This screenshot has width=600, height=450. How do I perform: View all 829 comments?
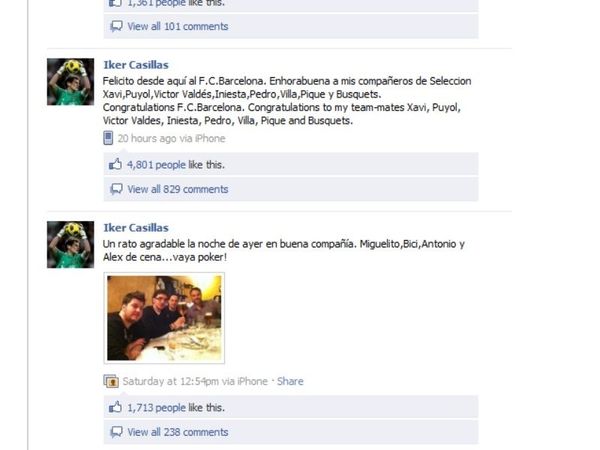click(x=178, y=189)
